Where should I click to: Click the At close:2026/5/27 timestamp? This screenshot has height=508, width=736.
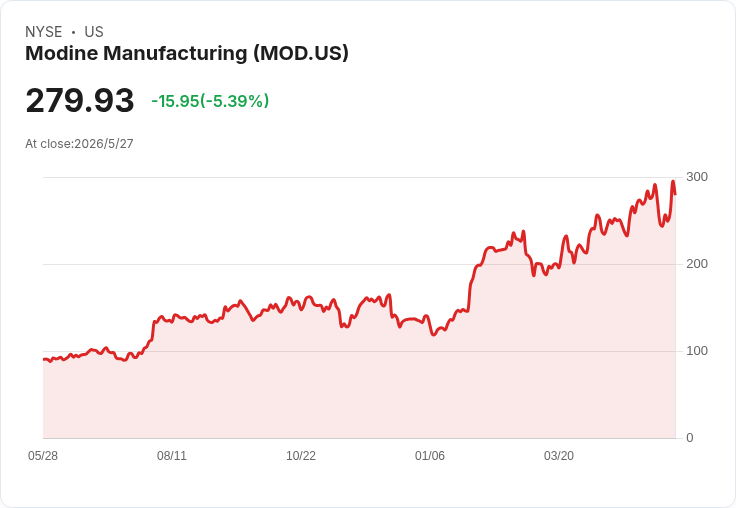coord(79,144)
